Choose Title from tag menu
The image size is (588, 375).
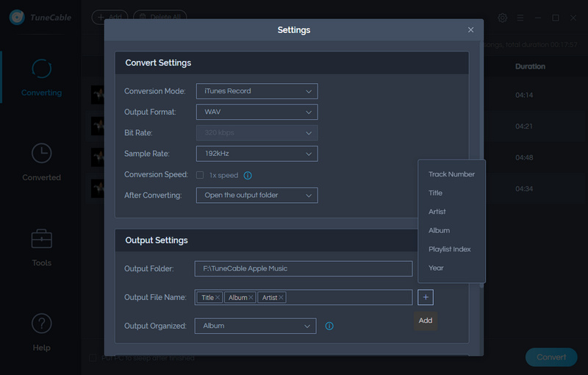pos(451,193)
